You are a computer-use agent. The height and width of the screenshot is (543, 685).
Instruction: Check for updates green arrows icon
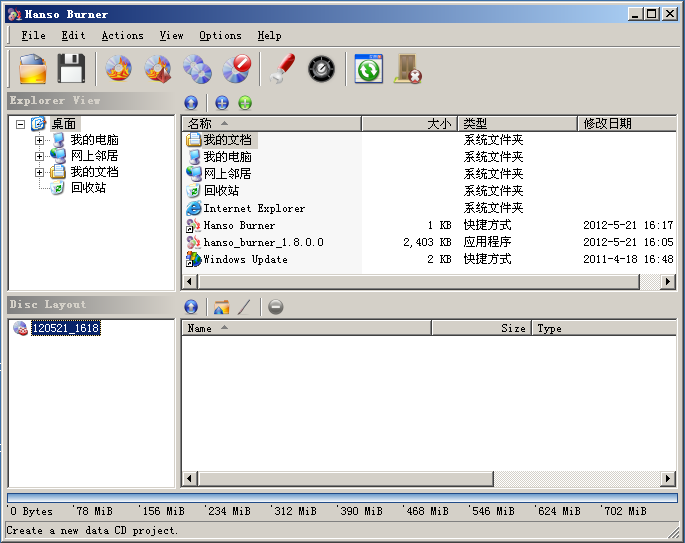point(368,69)
